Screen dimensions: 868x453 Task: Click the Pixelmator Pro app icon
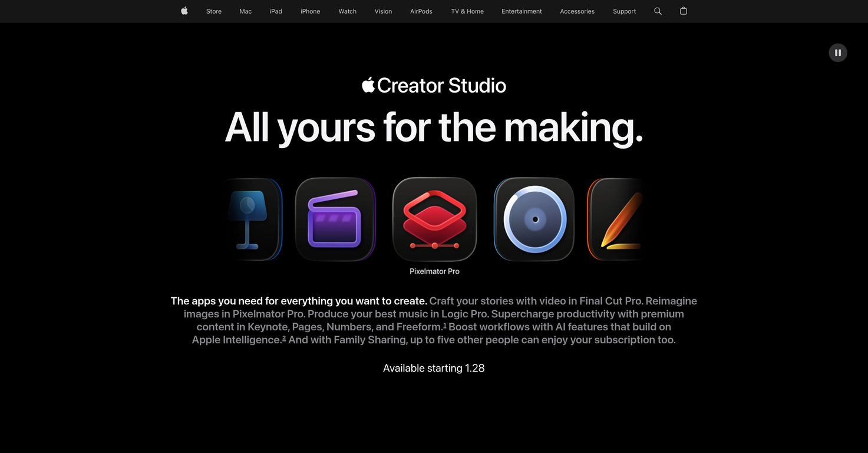tap(434, 219)
